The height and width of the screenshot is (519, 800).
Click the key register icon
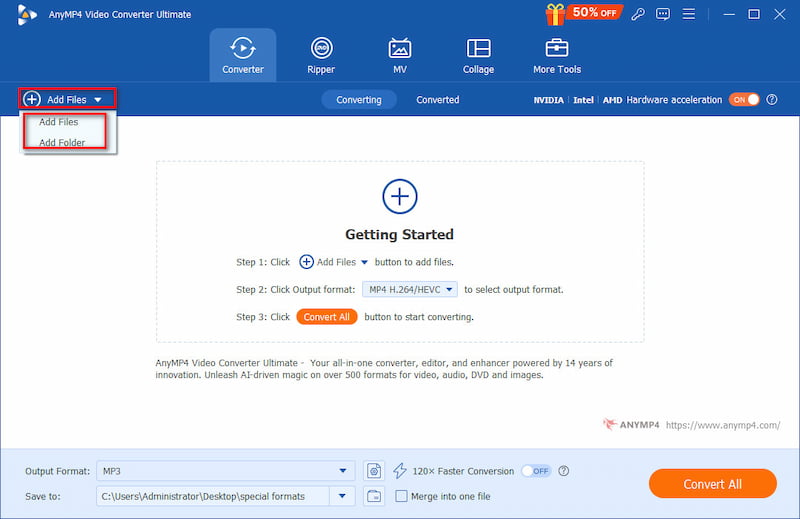click(637, 14)
